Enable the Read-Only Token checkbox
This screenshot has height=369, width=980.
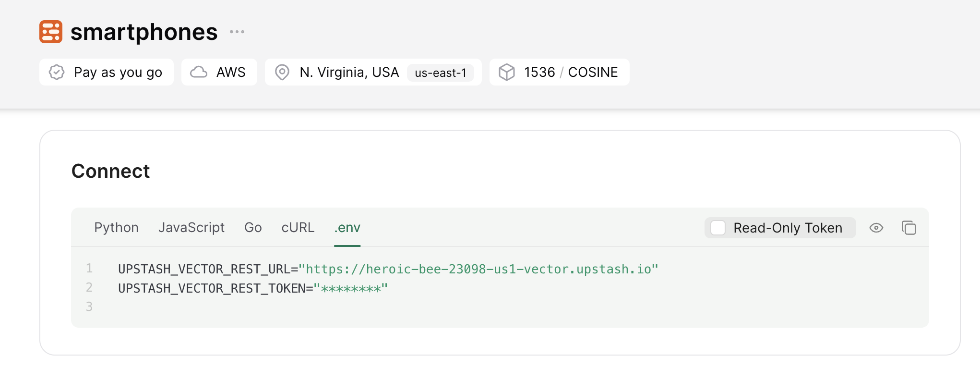coord(718,228)
